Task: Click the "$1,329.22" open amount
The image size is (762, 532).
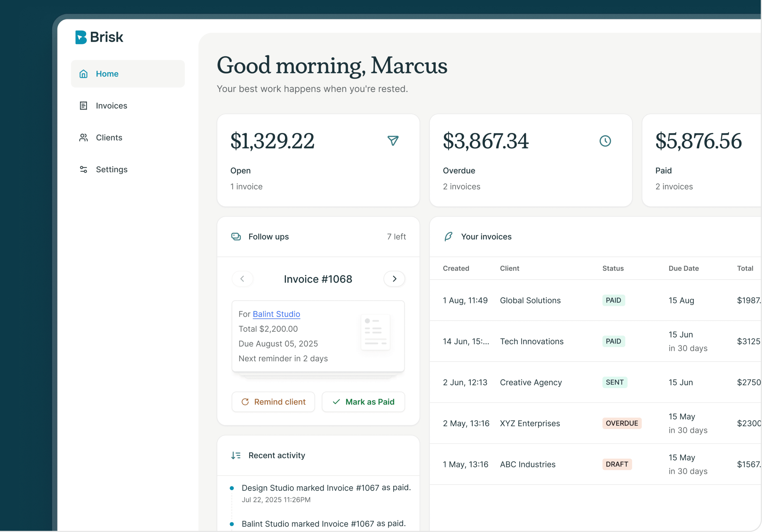Action: pos(273,141)
